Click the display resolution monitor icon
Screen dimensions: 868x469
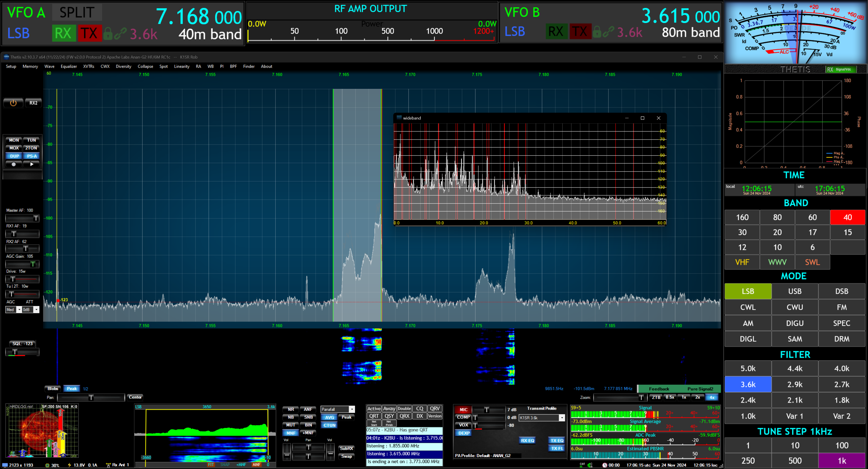(x=5, y=465)
